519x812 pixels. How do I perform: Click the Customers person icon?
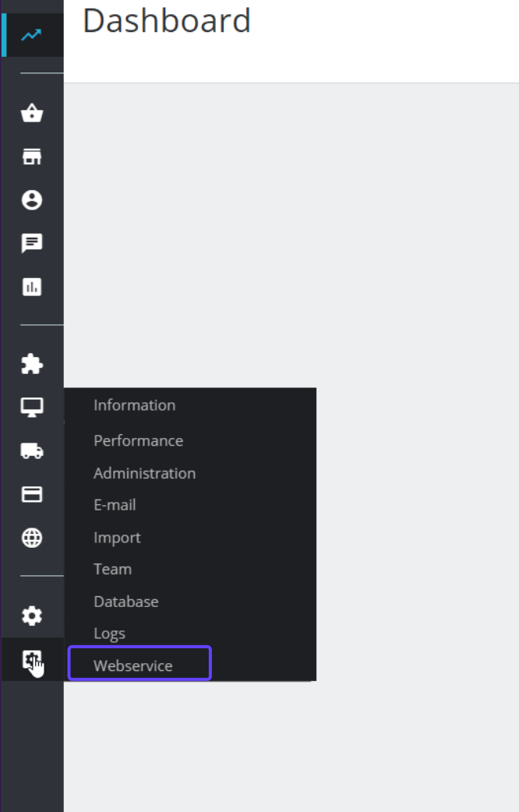coord(31,200)
